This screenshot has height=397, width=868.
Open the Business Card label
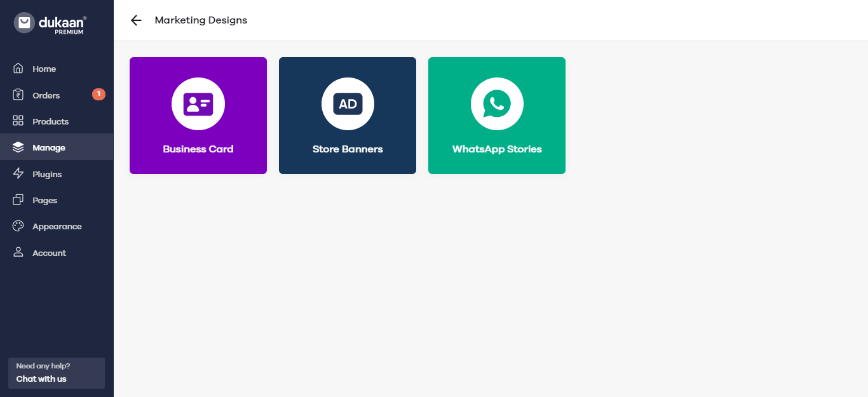[x=198, y=149]
